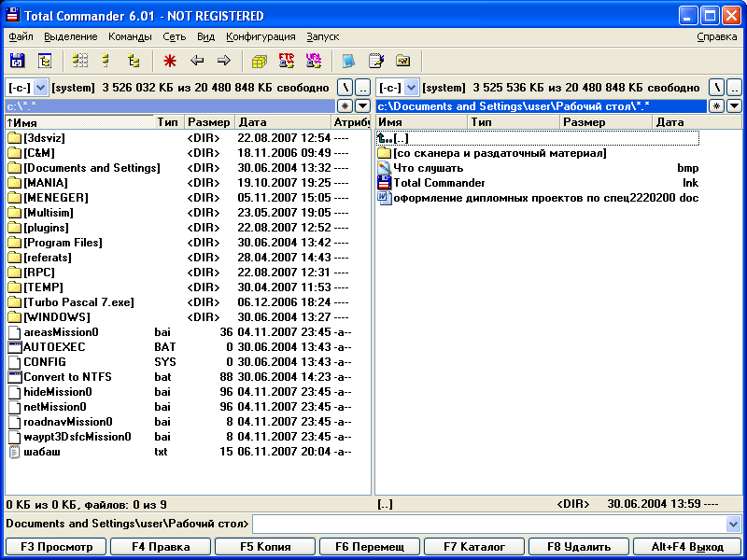
Task: Go back using the left arrow icon
Action: tap(197, 61)
